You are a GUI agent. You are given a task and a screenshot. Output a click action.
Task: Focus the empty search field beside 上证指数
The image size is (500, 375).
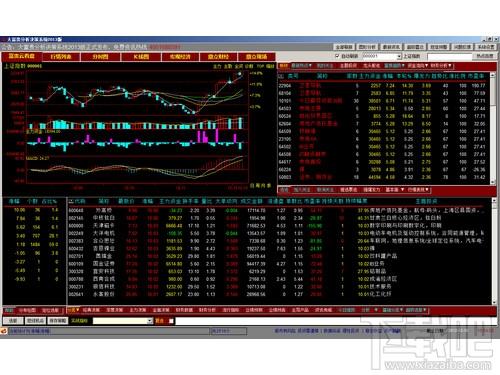pyautogui.click(x=449, y=56)
